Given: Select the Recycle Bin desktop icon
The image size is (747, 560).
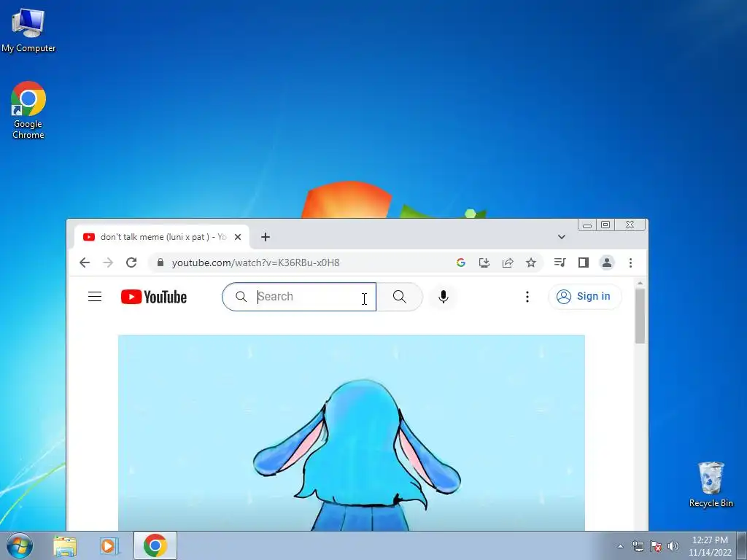Looking at the screenshot, I should [x=711, y=484].
